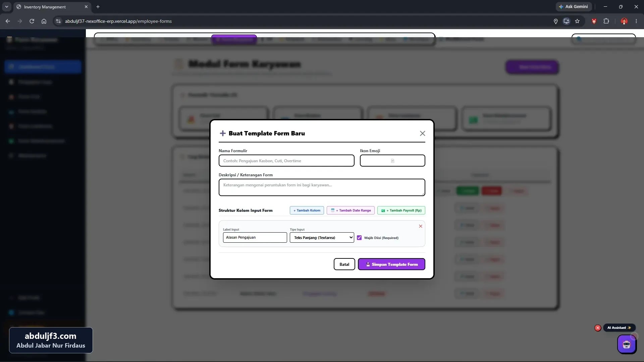The image size is (644, 362).
Task: Open a new browser tab
Action: coord(98,7)
